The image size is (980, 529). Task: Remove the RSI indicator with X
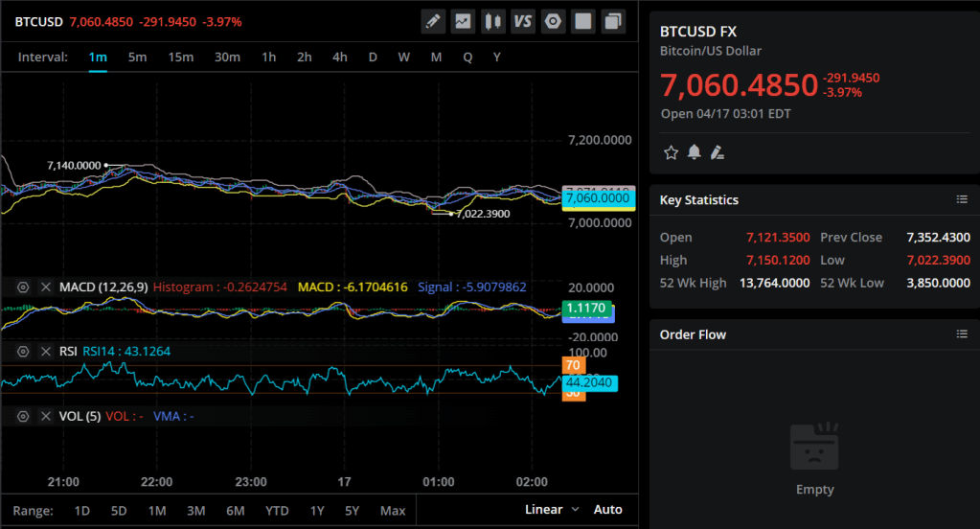pyautogui.click(x=45, y=352)
